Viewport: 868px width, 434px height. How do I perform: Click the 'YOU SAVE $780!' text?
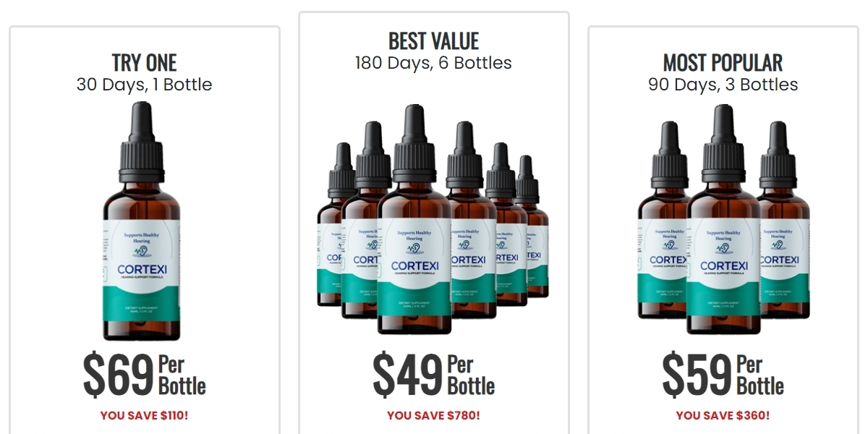433,416
